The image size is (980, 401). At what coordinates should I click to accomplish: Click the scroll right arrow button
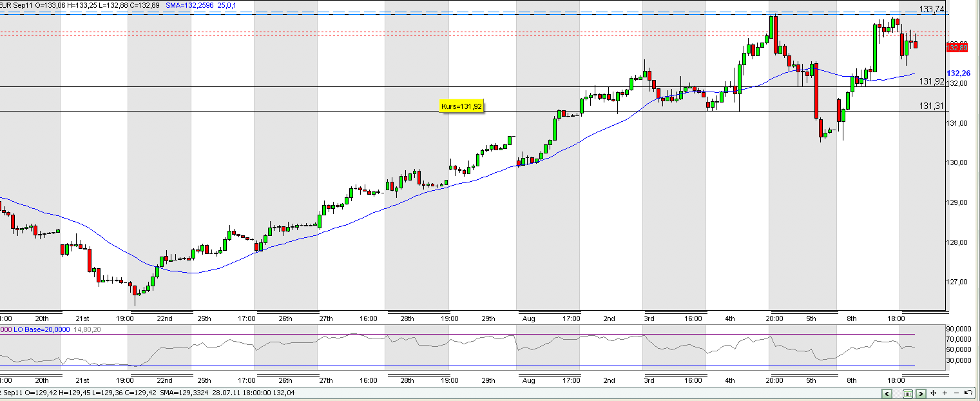tap(921, 393)
